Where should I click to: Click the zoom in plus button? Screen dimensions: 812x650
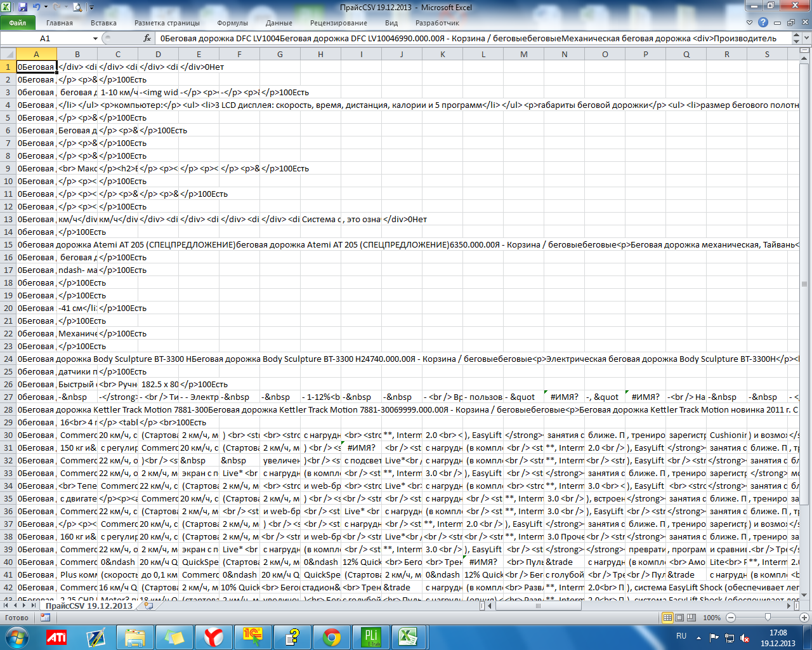(x=804, y=618)
